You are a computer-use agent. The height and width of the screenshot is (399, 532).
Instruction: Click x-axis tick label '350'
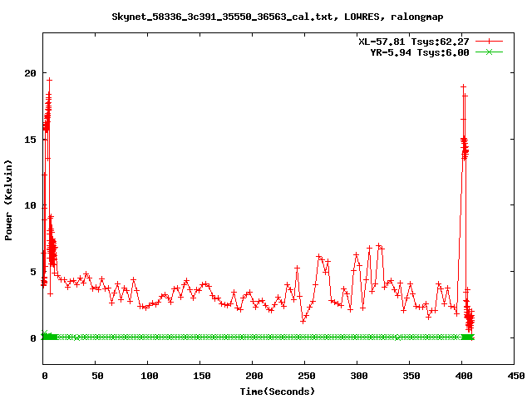(411, 376)
